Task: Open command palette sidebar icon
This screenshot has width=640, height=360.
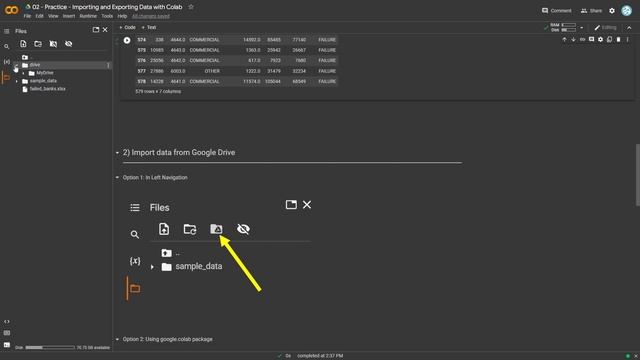Action: 7,333
